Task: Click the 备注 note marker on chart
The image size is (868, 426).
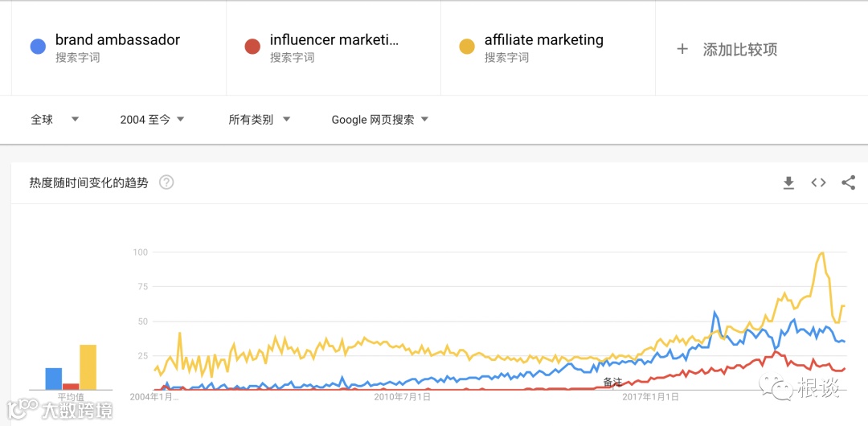Action: pos(612,381)
